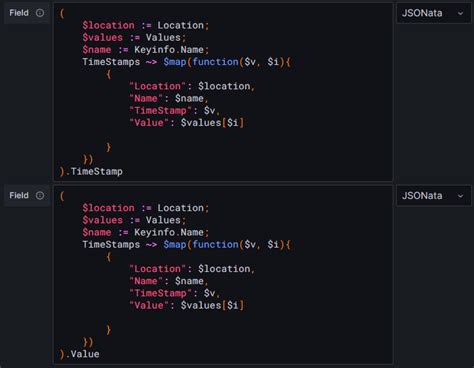Click the ').TimeStamp' text in the first editor

[x=91, y=172]
